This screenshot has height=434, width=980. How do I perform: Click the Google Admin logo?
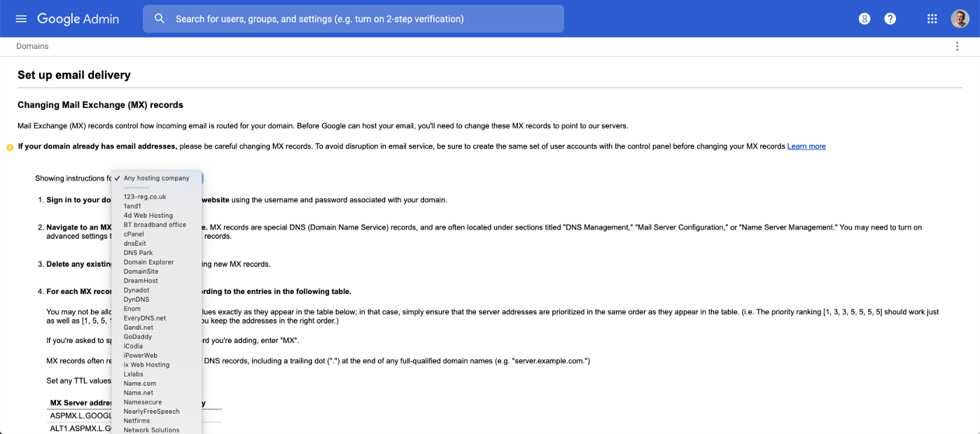pos(78,19)
